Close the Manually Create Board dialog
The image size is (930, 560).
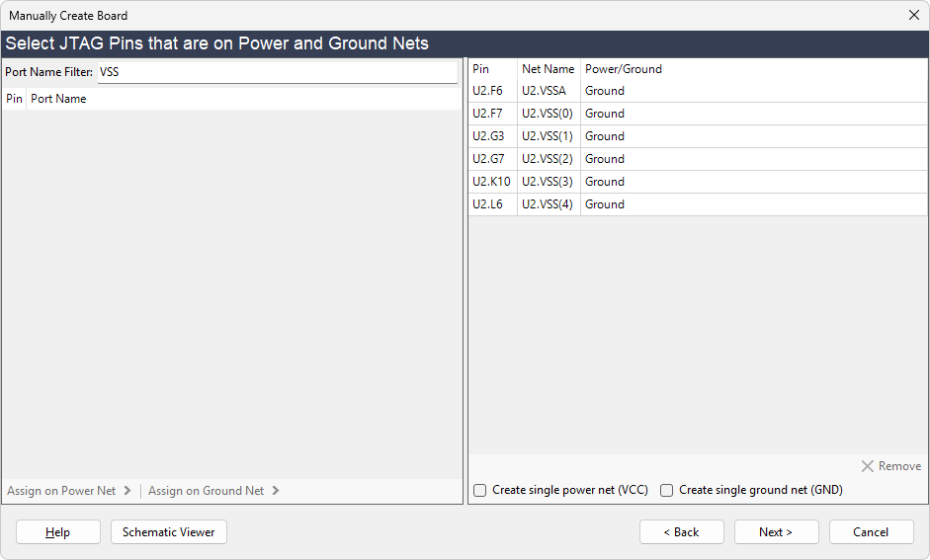click(913, 15)
